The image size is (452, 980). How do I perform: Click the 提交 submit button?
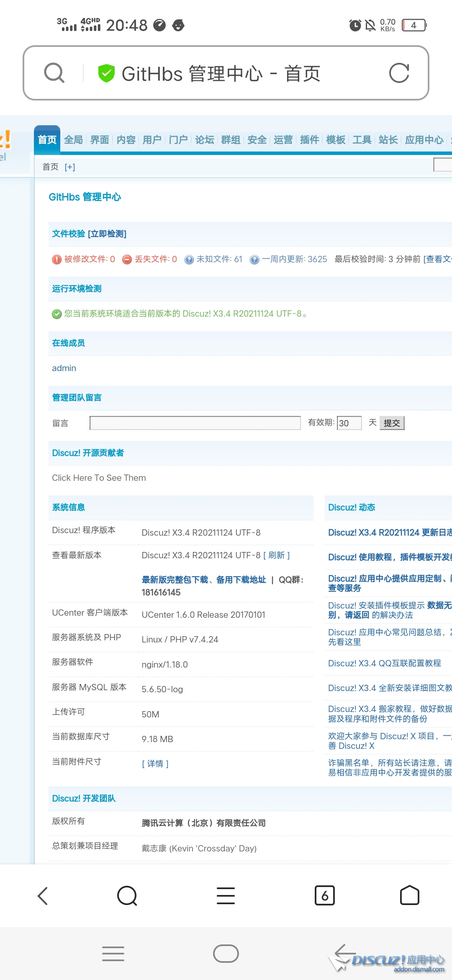pos(392,423)
